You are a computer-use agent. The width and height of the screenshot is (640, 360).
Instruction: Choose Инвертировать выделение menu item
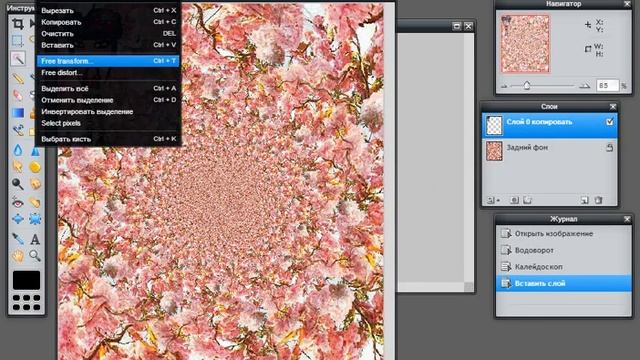tap(108, 111)
